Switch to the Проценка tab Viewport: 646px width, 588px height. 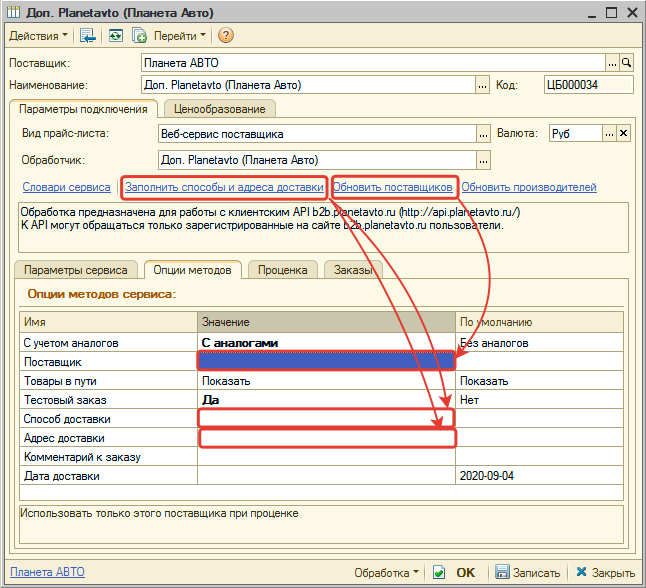(x=283, y=270)
